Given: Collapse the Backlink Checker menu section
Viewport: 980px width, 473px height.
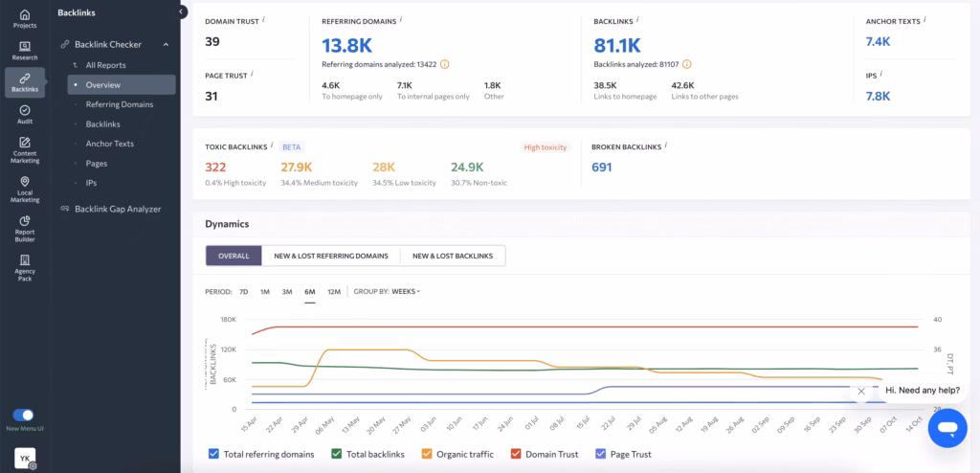Looking at the screenshot, I should coord(166,44).
